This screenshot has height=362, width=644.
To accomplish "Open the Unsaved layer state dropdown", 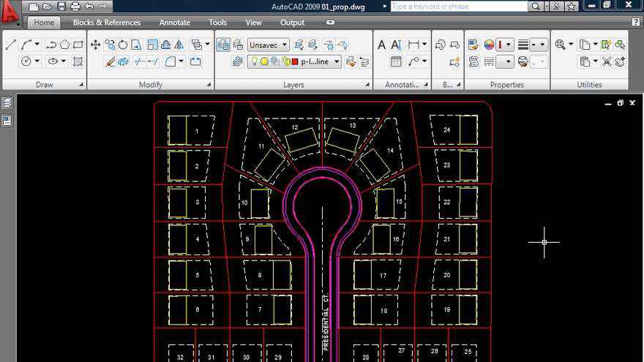I will point(268,45).
